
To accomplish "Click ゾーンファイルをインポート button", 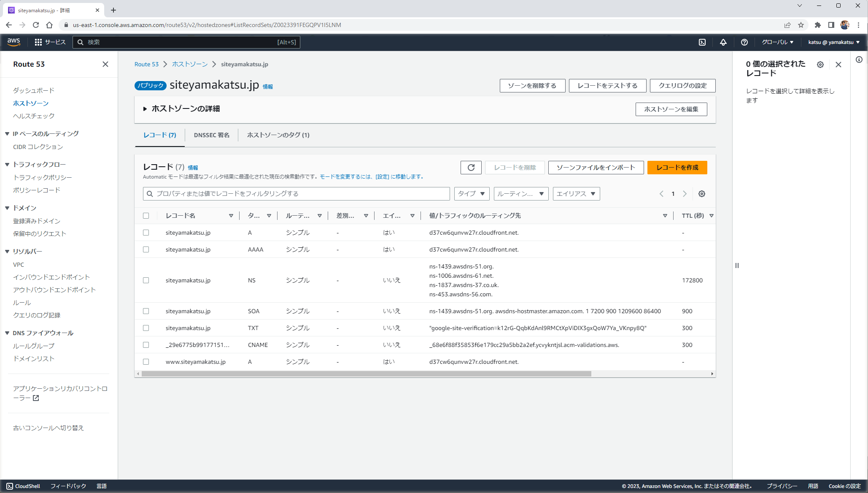I will pyautogui.click(x=596, y=168).
